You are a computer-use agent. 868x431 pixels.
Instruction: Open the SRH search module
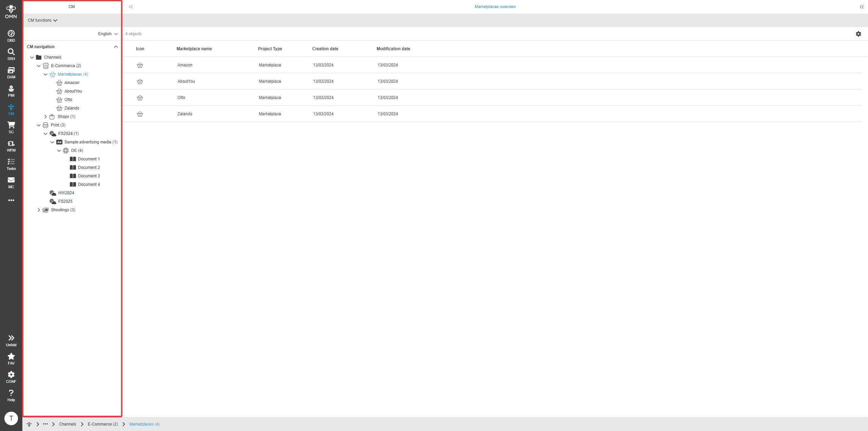(11, 54)
